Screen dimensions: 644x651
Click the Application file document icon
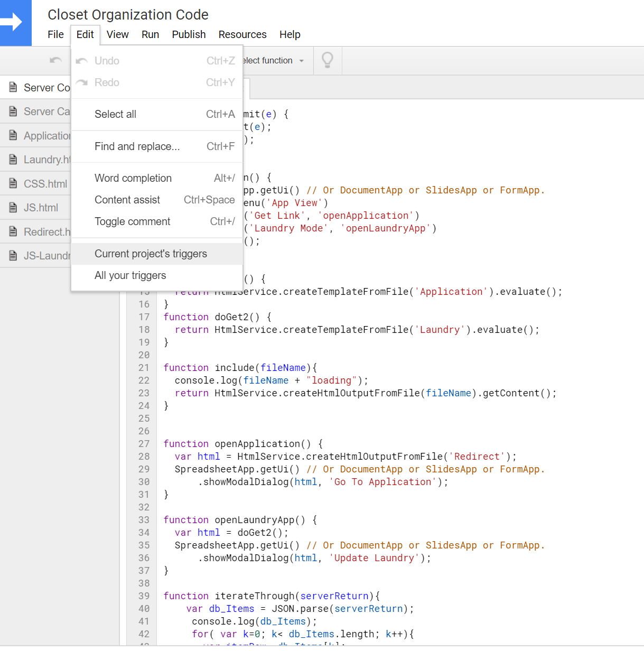pos(13,136)
